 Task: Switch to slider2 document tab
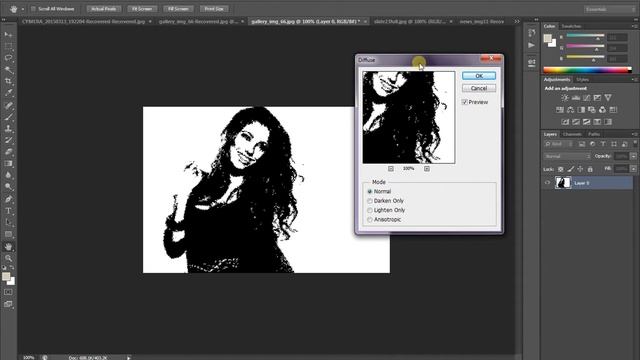[410, 21]
